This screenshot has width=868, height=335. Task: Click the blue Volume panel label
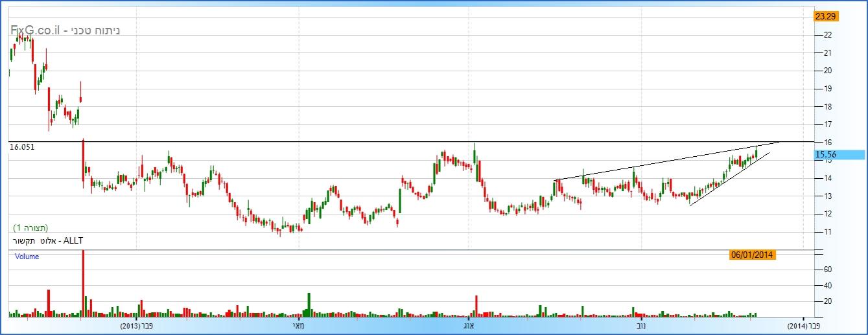(27, 257)
